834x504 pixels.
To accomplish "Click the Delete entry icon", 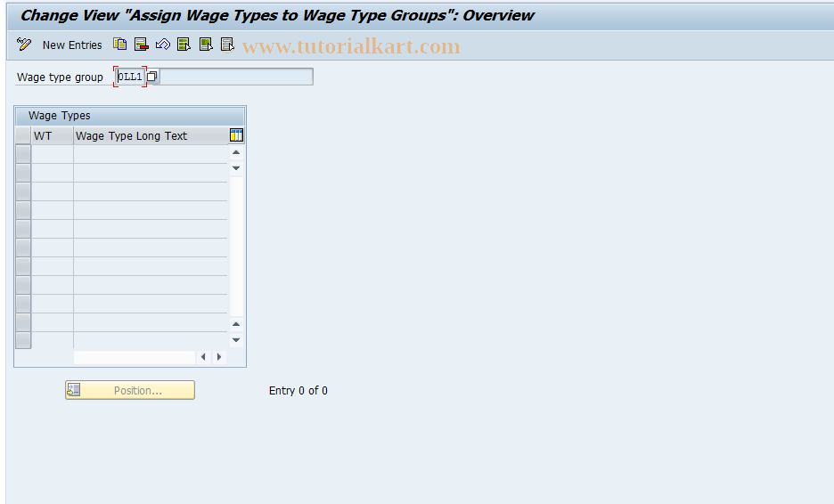I will [142, 45].
